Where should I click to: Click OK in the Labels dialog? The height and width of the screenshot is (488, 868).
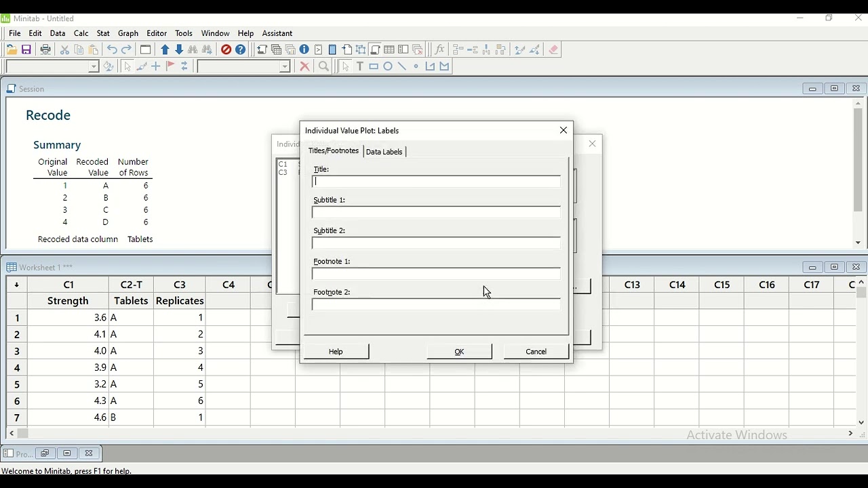(x=460, y=352)
